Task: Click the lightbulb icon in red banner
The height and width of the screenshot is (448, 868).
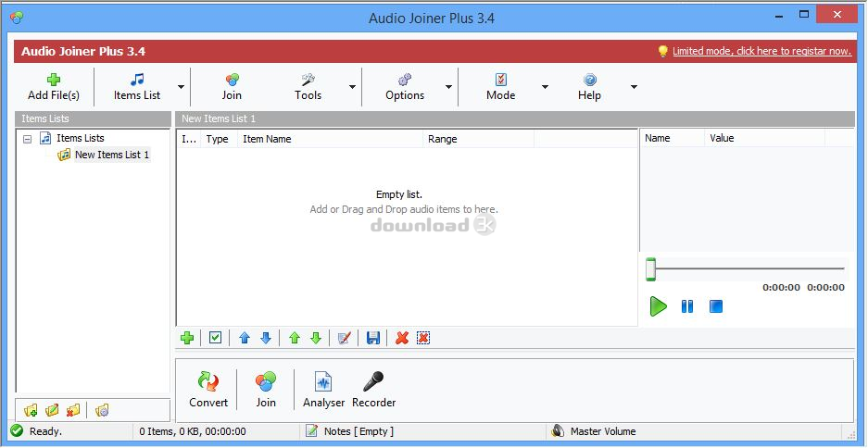Action: pos(662,51)
